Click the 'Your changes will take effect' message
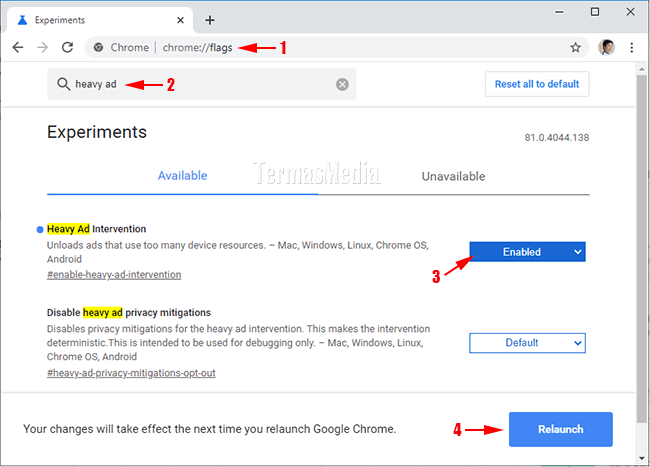Screen dimensions: 650x467 pyautogui.click(x=210, y=429)
